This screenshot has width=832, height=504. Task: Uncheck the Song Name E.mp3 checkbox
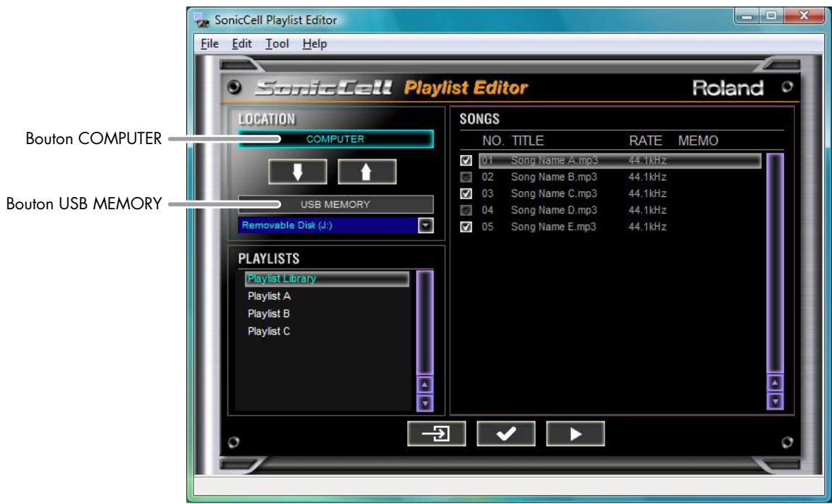click(466, 227)
